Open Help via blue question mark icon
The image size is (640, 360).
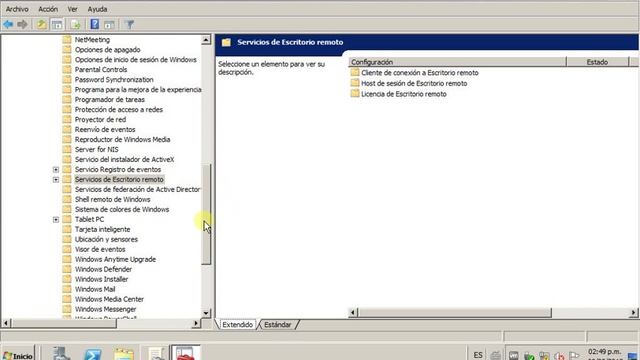tap(95, 24)
